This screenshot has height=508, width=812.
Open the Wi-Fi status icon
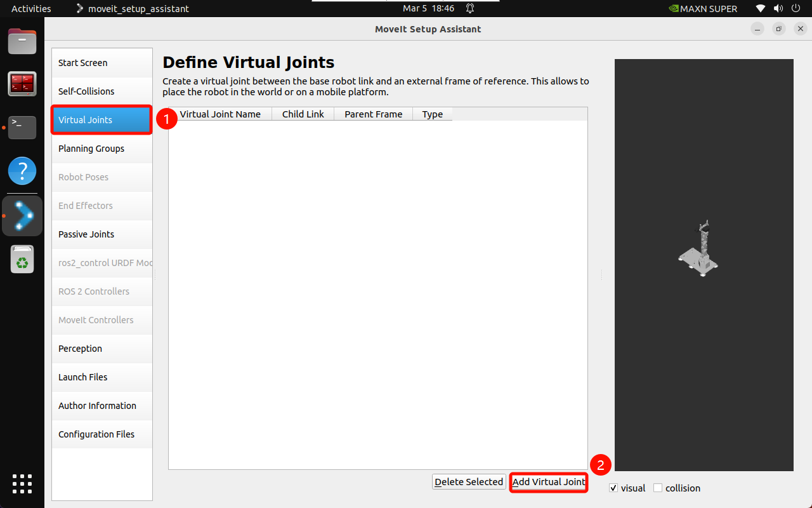[x=761, y=9]
